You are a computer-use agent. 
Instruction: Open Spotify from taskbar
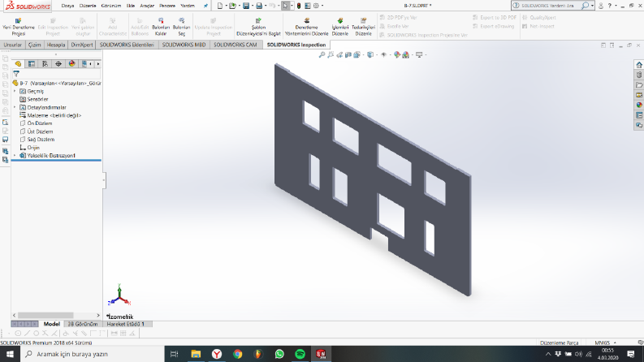(x=300, y=354)
